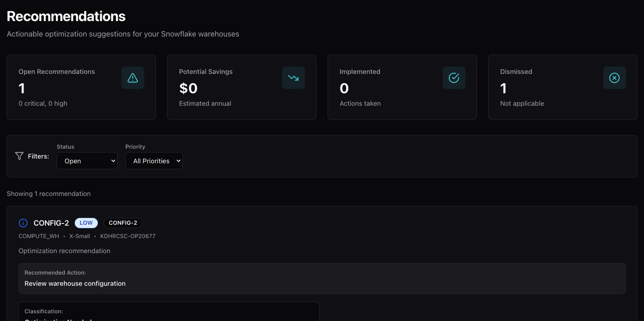Click the KDHRCSC-OP20677 account identifier
This screenshot has width=644, height=321.
[x=128, y=236]
